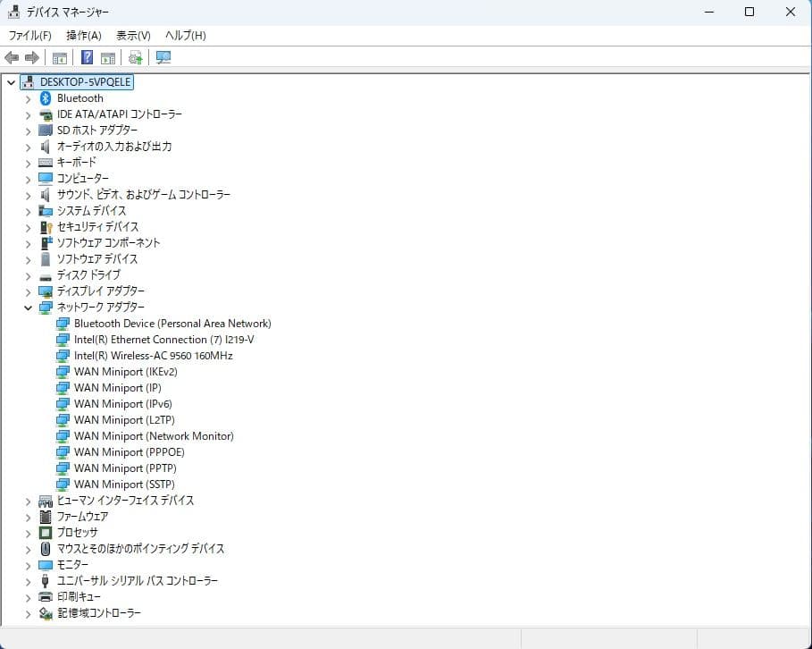Collapse the キーボード category chevron
The width and height of the screenshot is (812, 649).
click(x=28, y=162)
